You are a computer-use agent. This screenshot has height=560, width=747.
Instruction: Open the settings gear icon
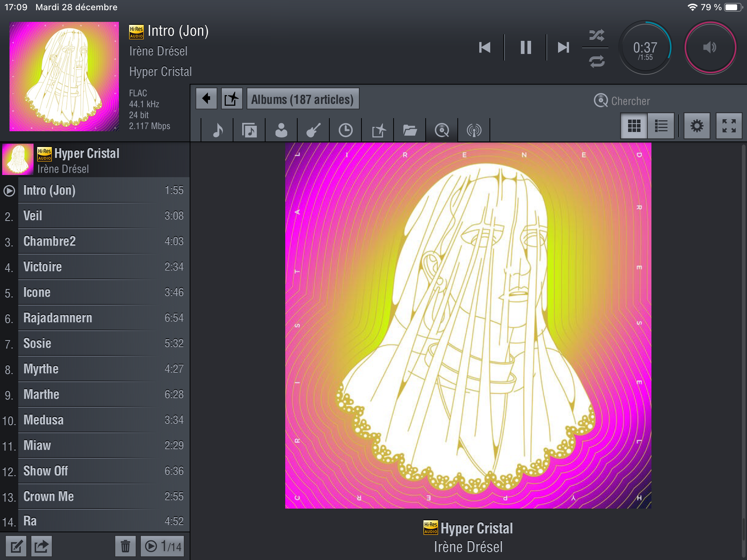pyautogui.click(x=697, y=126)
